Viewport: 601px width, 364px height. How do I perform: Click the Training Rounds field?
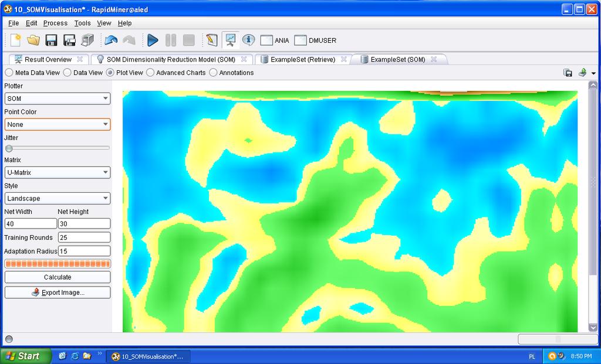tap(85, 237)
